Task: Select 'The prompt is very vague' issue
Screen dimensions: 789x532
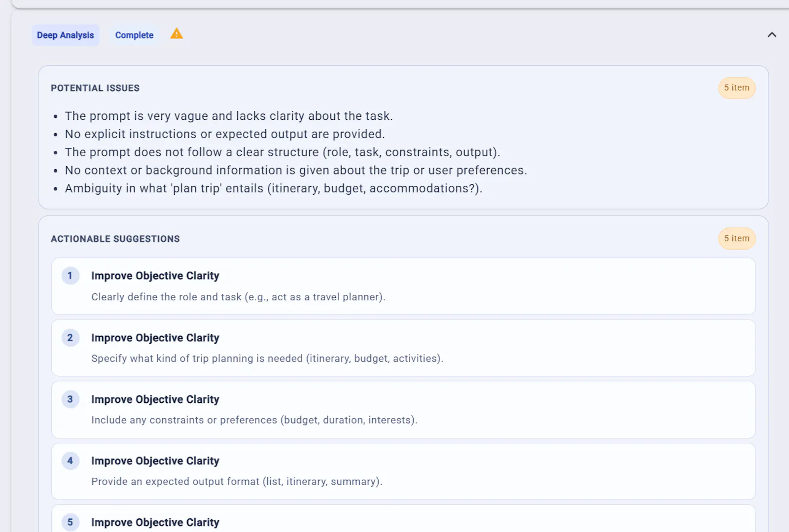Action: pyautogui.click(x=229, y=116)
